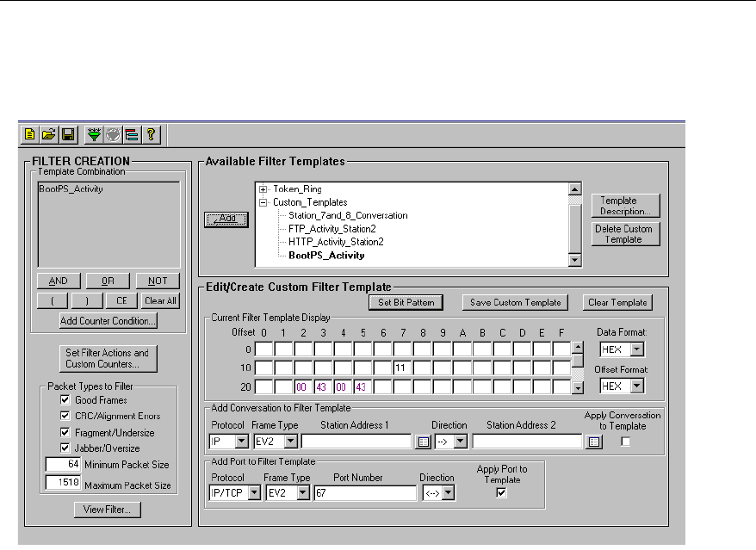
Task: Disable Apply Port to Template checkbox
Action: click(501, 494)
